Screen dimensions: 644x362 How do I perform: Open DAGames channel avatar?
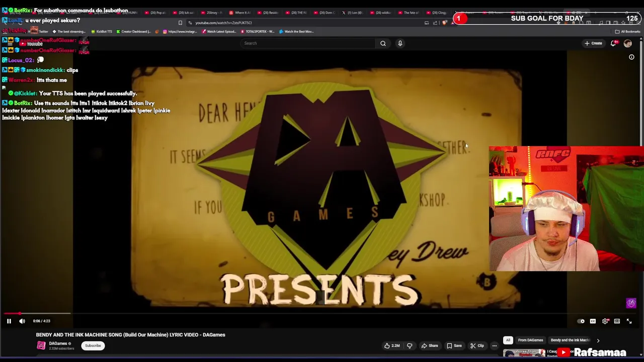[x=41, y=345]
